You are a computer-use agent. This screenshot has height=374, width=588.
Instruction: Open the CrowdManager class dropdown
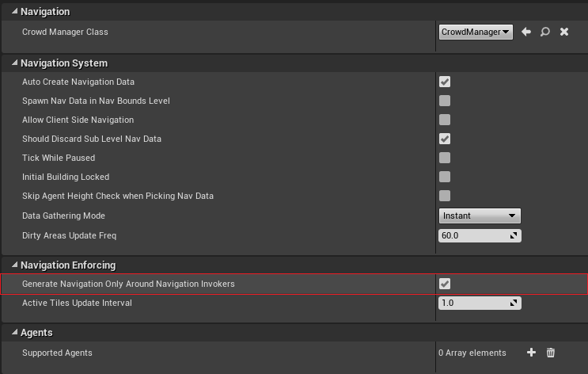pos(476,32)
